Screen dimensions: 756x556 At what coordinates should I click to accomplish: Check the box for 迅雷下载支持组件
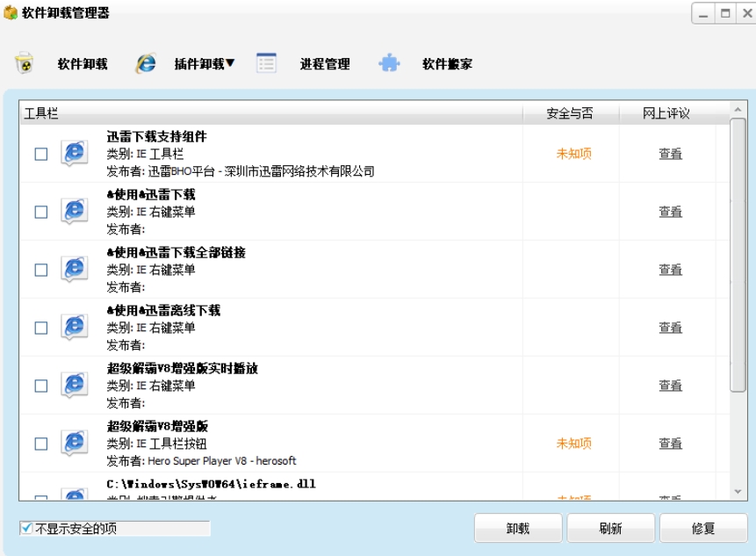click(41, 154)
